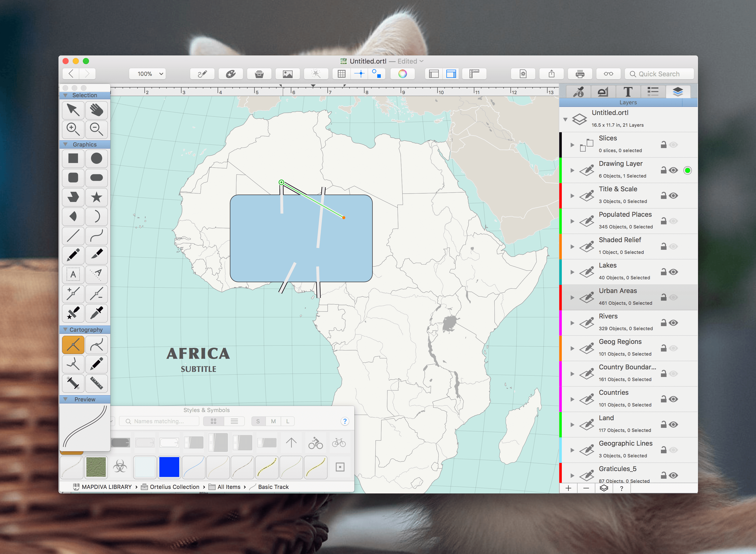Viewport: 756px width, 554px height.
Task: Select the Zoom Out magnifier tool
Action: [x=97, y=129]
